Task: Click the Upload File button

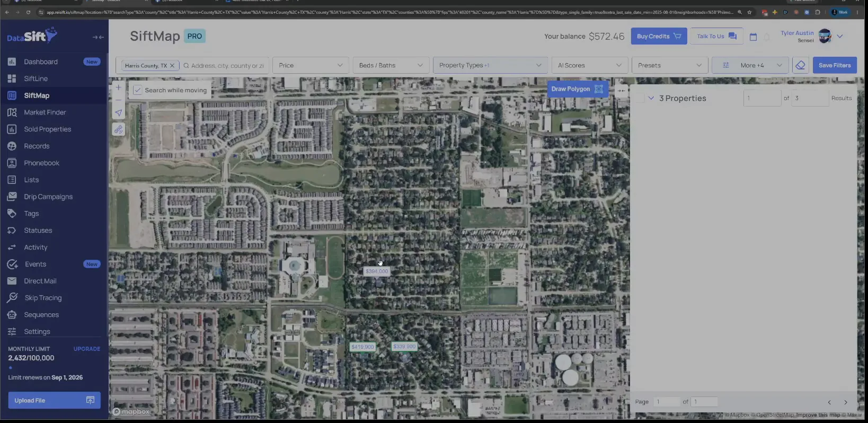Action: pyautogui.click(x=54, y=400)
